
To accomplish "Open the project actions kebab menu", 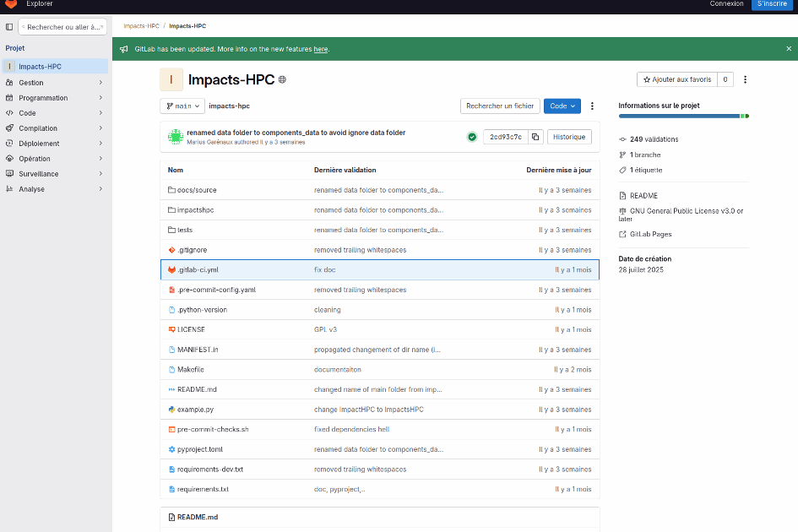I will pyautogui.click(x=745, y=79).
